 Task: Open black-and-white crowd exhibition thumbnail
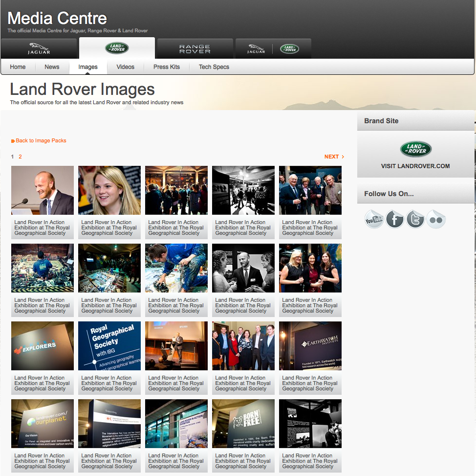(243, 190)
